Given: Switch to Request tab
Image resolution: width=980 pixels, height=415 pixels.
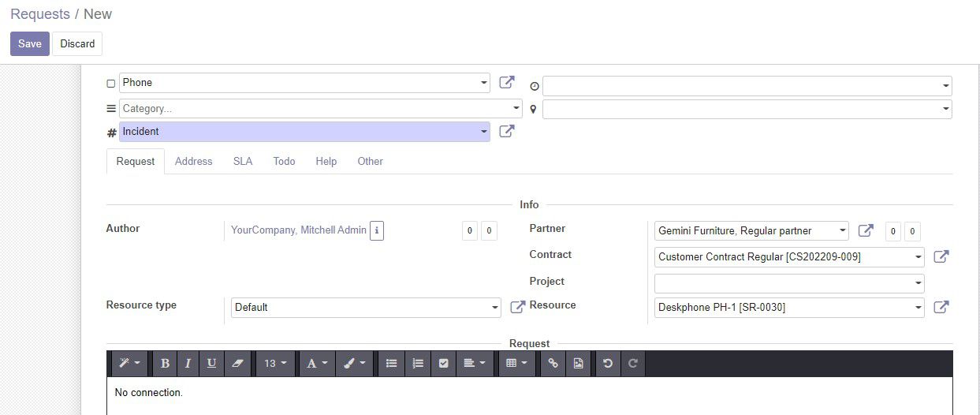Looking at the screenshot, I should tap(136, 161).
